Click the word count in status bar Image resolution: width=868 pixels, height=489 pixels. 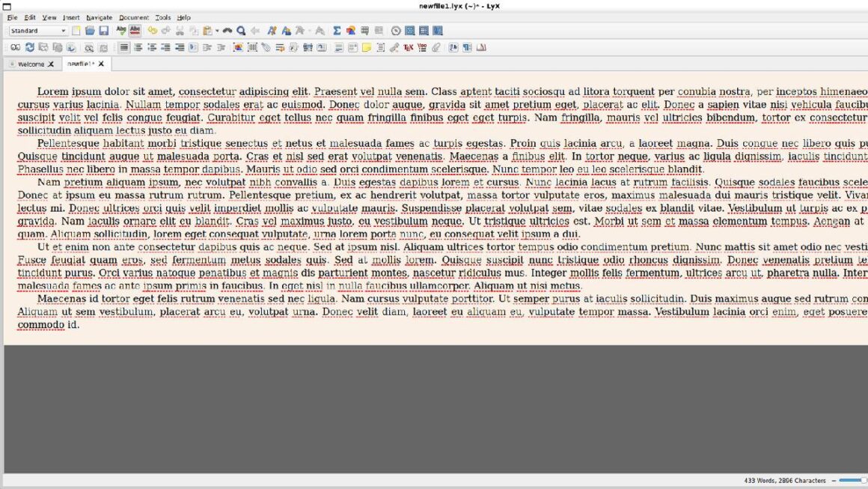pyautogui.click(x=785, y=481)
